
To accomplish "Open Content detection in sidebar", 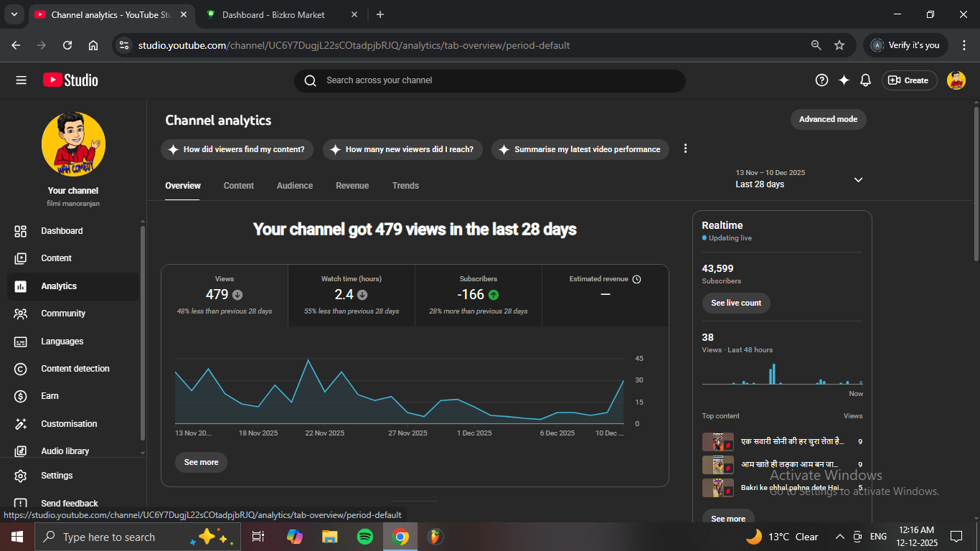I will [75, 369].
